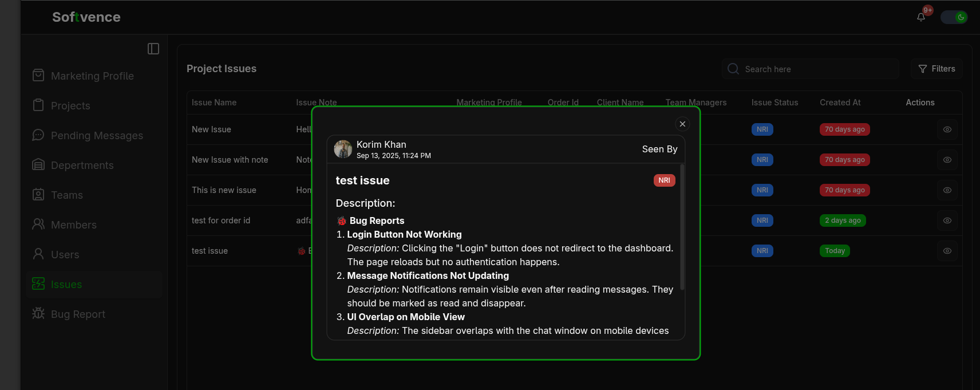Screen dimensions: 980x390
Task: Open Projects from the sidebar
Action: point(70,106)
